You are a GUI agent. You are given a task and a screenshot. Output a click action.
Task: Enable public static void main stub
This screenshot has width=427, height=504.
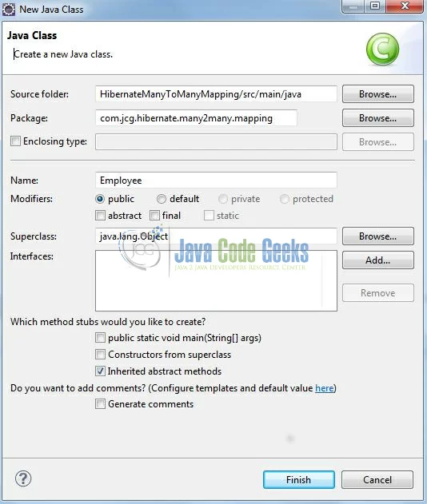pyautogui.click(x=100, y=338)
